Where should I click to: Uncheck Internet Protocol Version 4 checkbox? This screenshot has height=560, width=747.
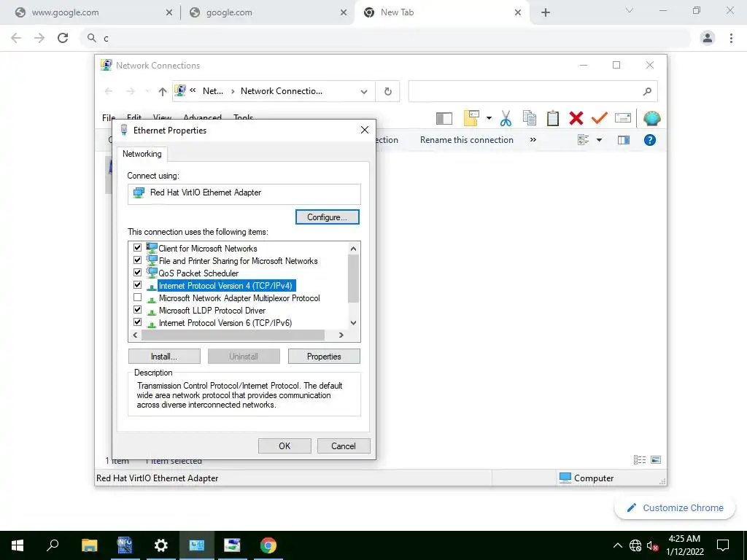point(138,285)
